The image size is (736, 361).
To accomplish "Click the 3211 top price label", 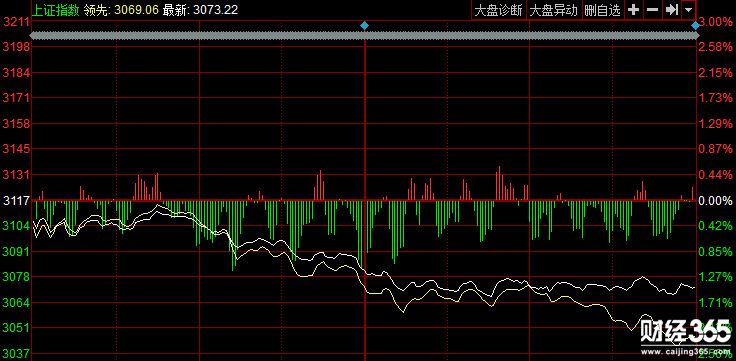I will 15,22.
